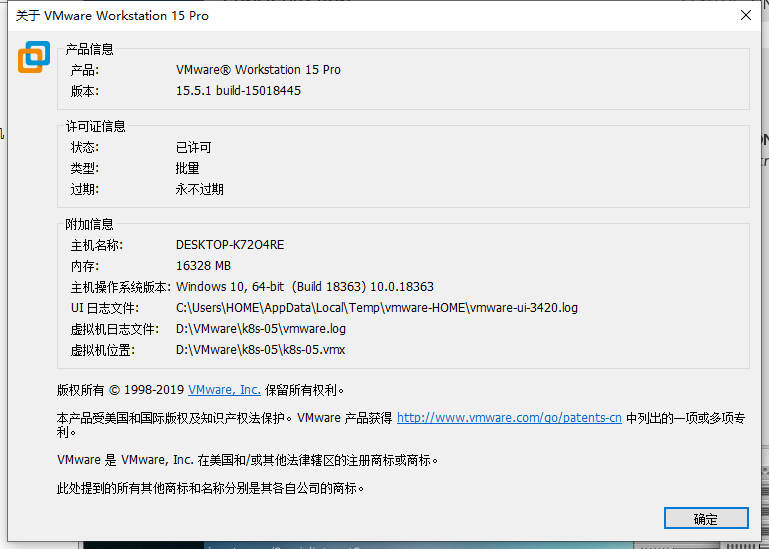Click the license status value 已许可
Screen dimensions: 769x549
(x=193, y=147)
